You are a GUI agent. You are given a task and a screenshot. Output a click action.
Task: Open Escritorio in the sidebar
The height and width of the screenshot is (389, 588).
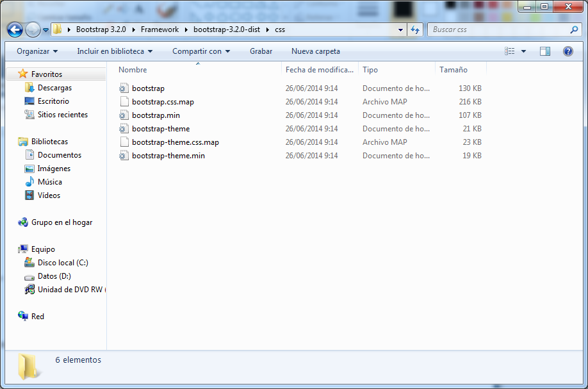(x=53, y=101)
